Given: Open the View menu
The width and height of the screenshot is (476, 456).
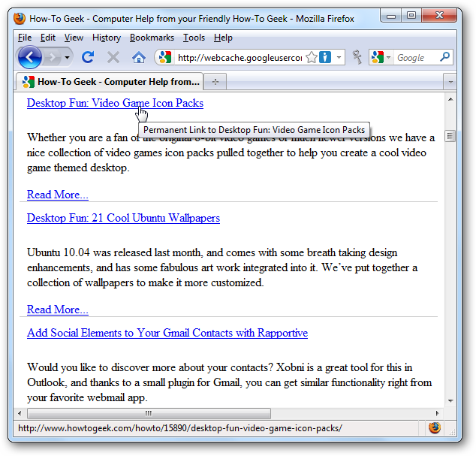Looking at the screenshot, I should pos(74,38).
